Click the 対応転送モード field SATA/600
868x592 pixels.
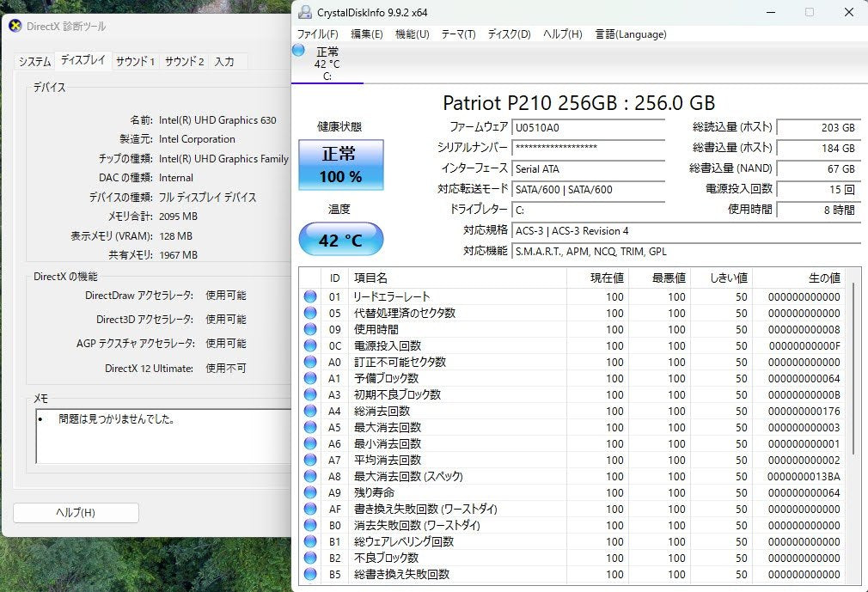click(588, 190)
